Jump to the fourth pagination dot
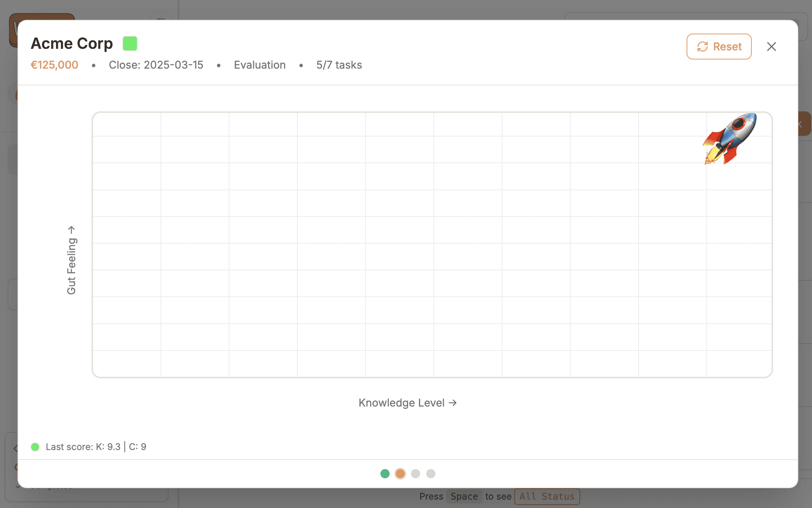This screenshot has height=508, width=812. 430,473
